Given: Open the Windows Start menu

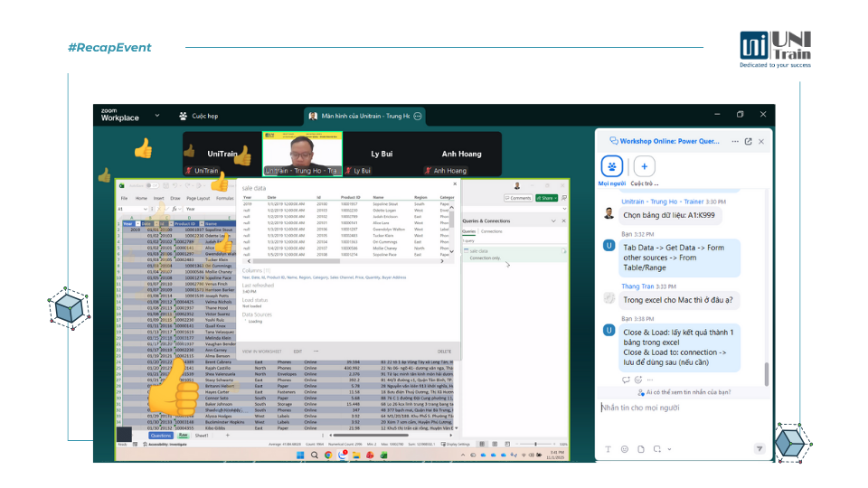Looking at the screenshot, I should pyautogui.click(x=300, y=455).
